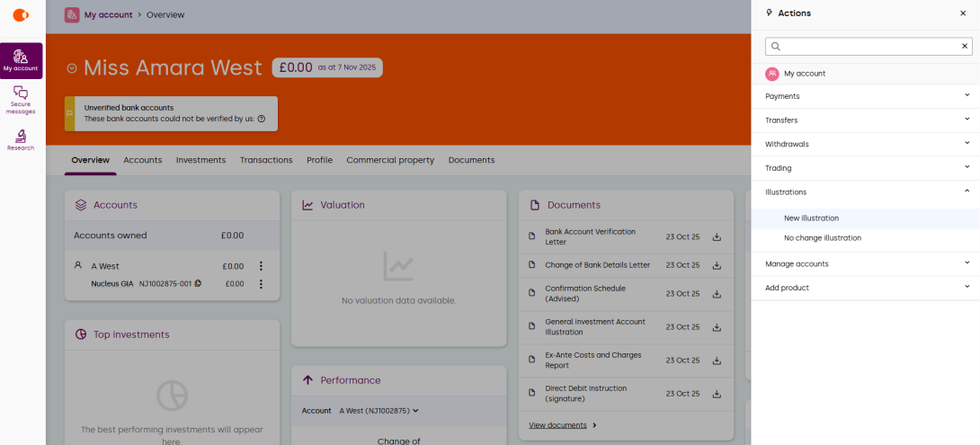Open the Research sidebar icon

coord(21,139)
